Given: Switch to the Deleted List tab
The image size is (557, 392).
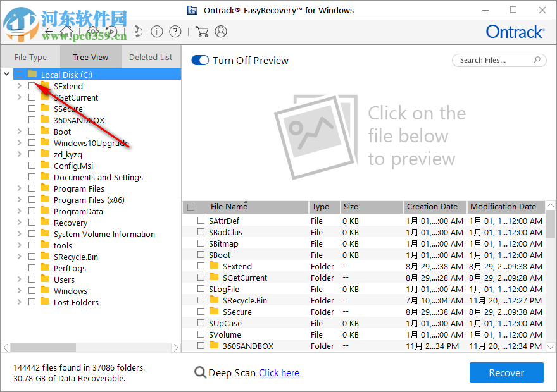Looking at the screenshot, I should [151, 57].
